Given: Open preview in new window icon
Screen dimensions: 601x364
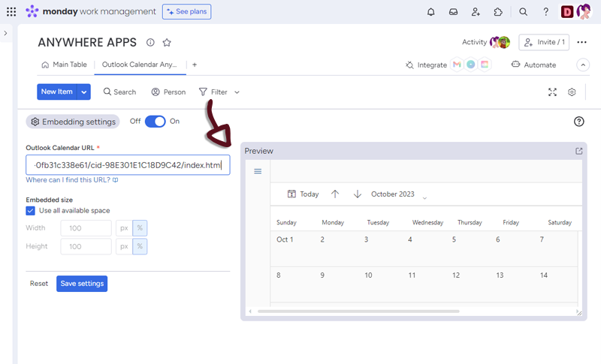Looking at the screenshot, I should tap(578, 151).
